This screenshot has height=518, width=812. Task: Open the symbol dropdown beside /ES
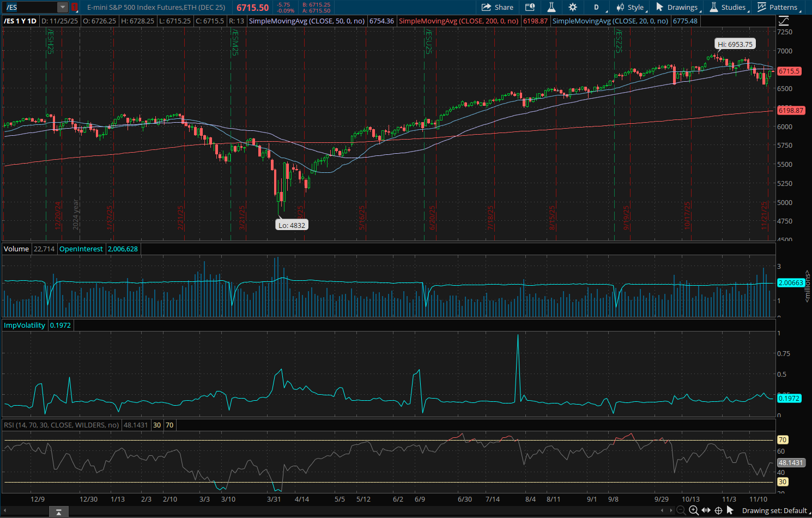click(x=62, y=7)
